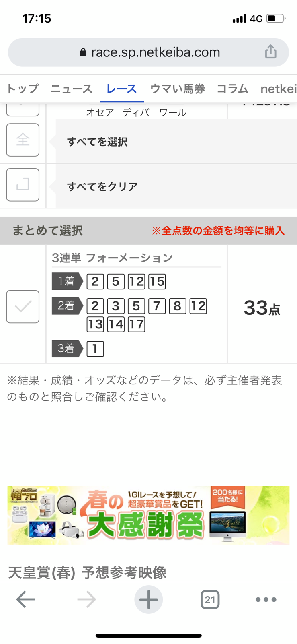Go to the コラム tab

pyautogui.click(x=232, y=89)
